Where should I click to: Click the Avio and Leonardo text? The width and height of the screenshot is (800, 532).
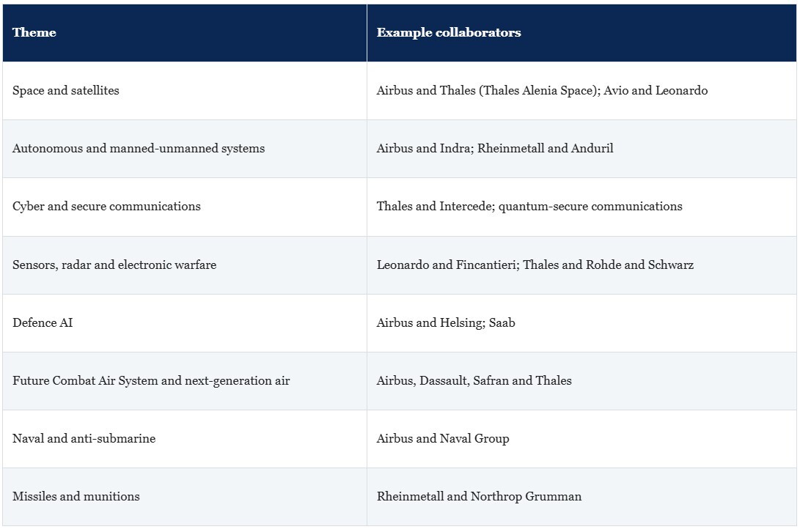656,91
